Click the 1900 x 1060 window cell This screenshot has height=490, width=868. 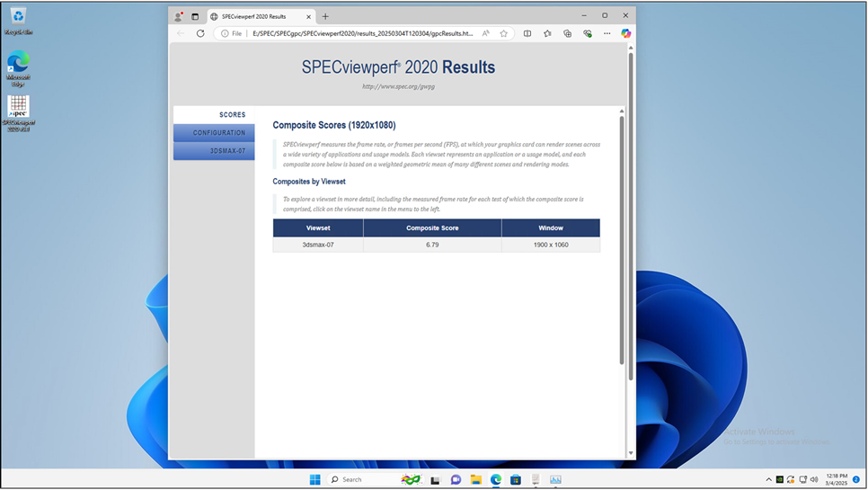tap(551, 245)
